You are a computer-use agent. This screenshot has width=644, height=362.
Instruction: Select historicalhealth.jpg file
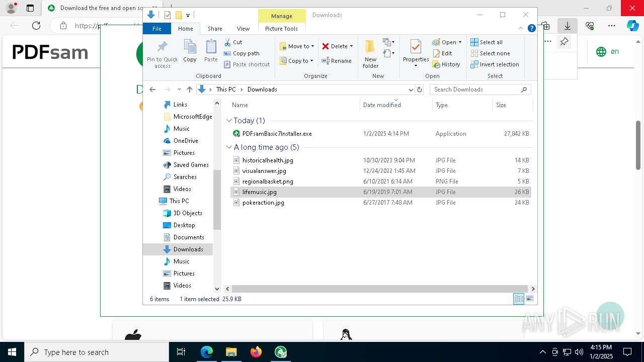380,160
